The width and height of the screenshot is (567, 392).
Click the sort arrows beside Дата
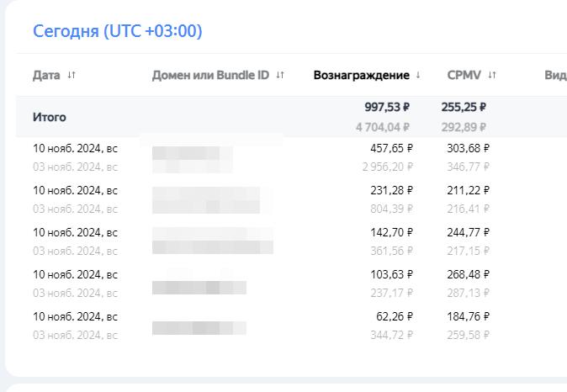[x=72, y=76]
